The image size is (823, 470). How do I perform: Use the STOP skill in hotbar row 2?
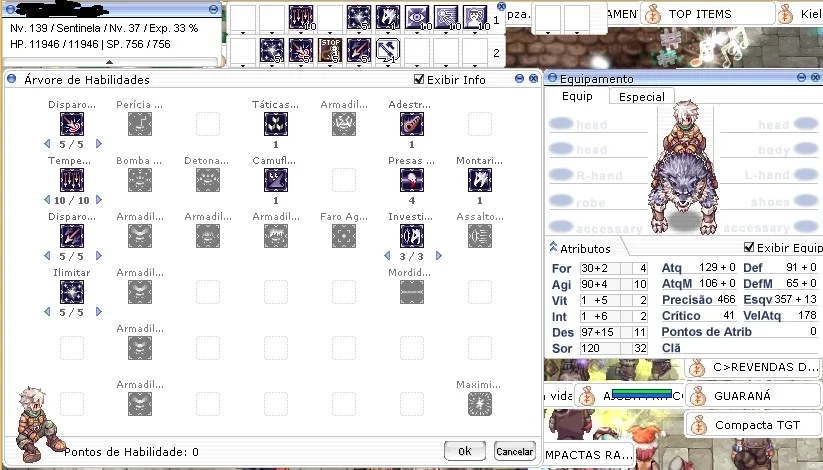point(330,50)
